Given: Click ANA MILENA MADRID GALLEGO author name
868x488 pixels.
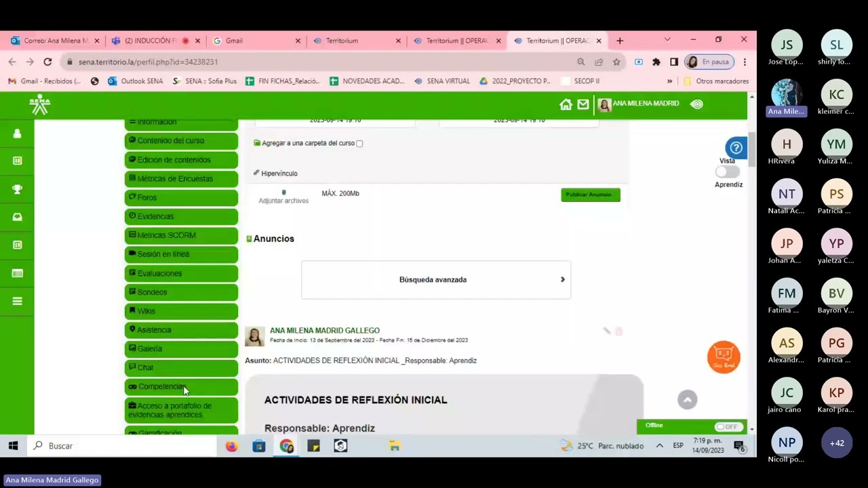Looking at the screenshot, I should click(x=325, y=331).
